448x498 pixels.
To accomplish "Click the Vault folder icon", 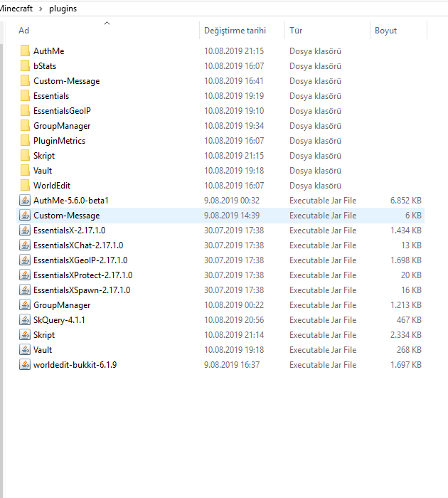I will [25, 170].
